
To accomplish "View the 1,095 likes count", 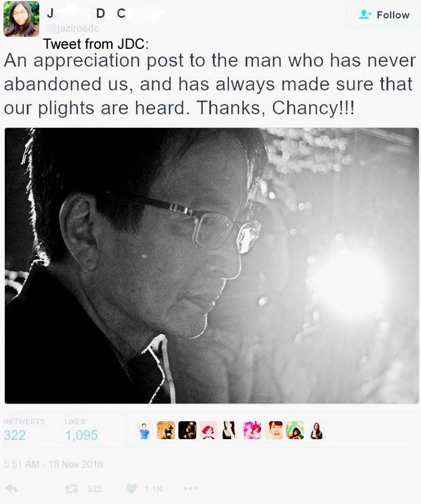I will coord(81,435).
